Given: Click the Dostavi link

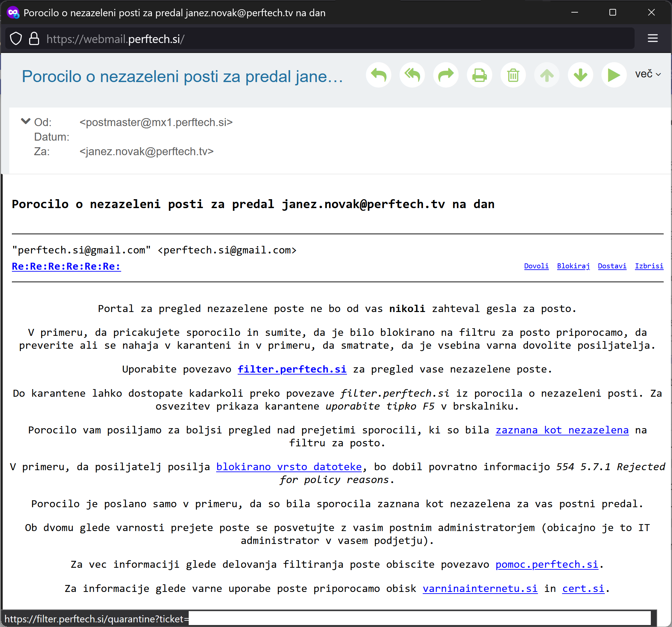Looking at the screenshot, I should [x=612, y=266].
